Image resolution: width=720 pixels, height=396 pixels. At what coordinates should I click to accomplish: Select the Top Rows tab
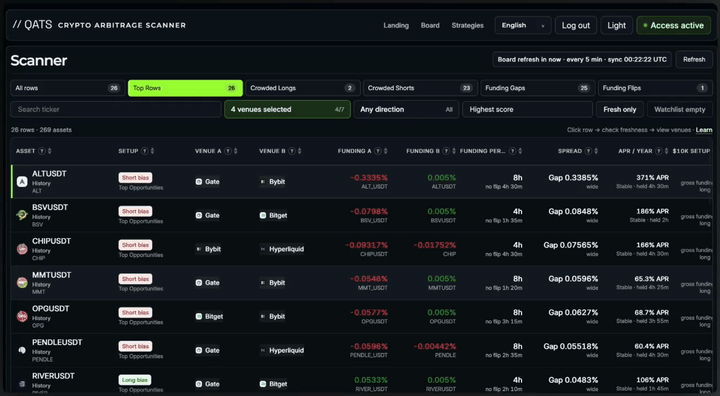tap(185, 88)
